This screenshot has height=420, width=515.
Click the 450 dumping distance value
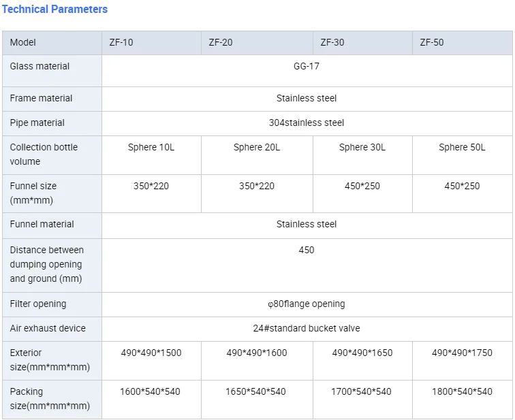(x=307, y=250)
